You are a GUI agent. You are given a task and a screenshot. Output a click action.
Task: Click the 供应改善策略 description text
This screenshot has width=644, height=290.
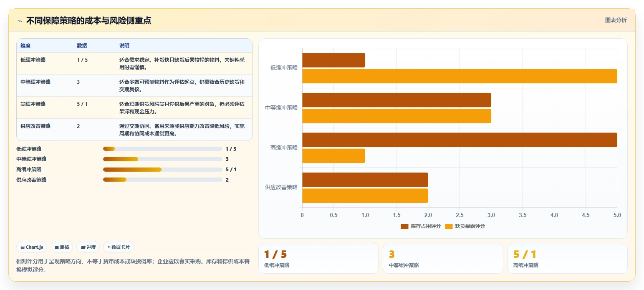[182, 130]
